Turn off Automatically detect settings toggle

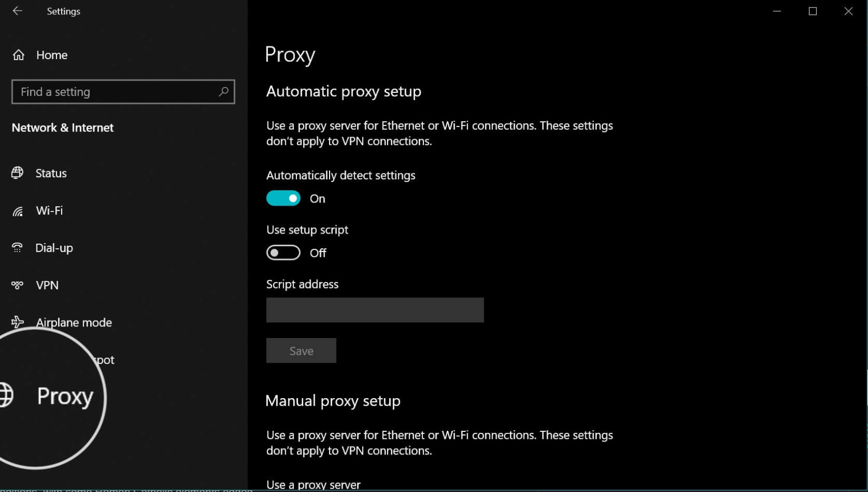coord(283,198)
